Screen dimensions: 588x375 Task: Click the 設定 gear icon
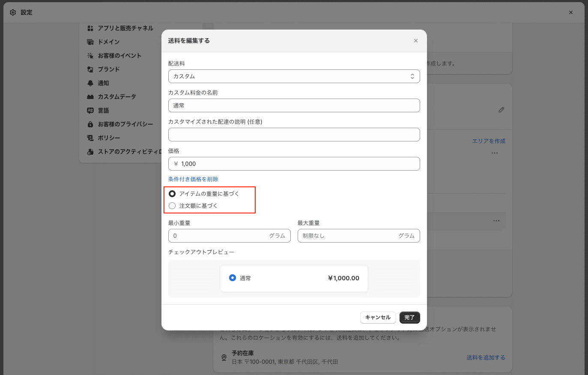13,12
